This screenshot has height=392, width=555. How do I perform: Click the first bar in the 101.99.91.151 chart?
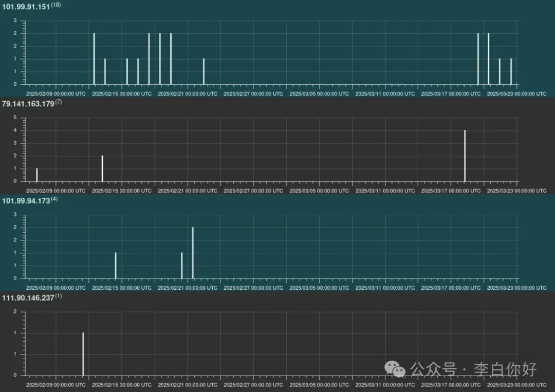94,59
